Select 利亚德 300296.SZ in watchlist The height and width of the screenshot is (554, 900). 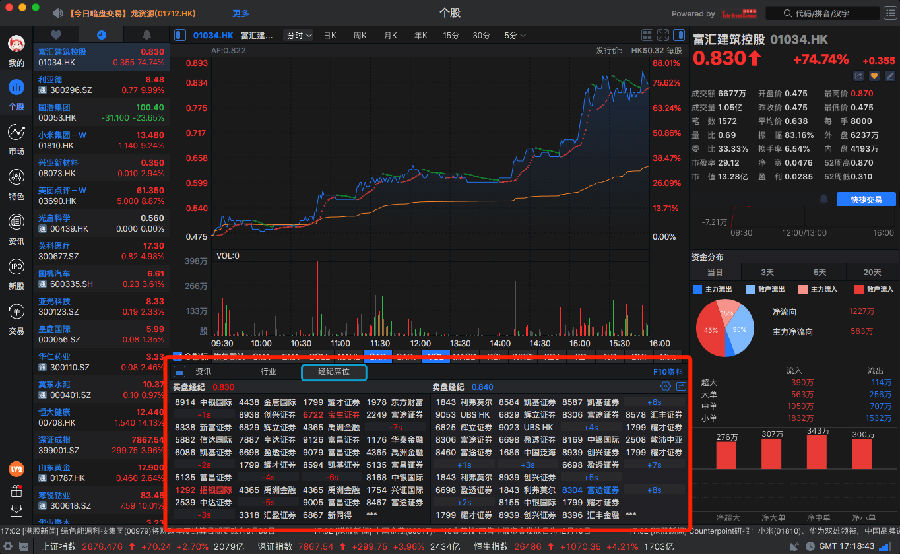102,84
